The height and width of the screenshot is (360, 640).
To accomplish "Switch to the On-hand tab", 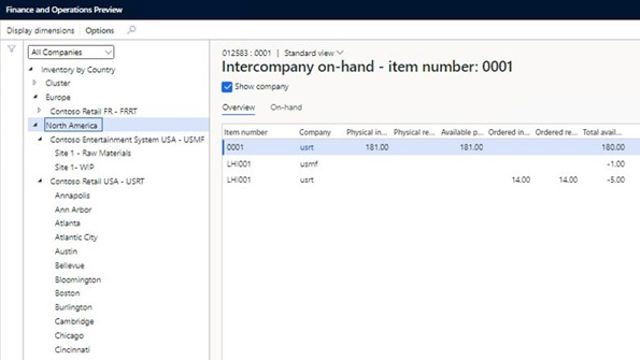I will [286, 107].
